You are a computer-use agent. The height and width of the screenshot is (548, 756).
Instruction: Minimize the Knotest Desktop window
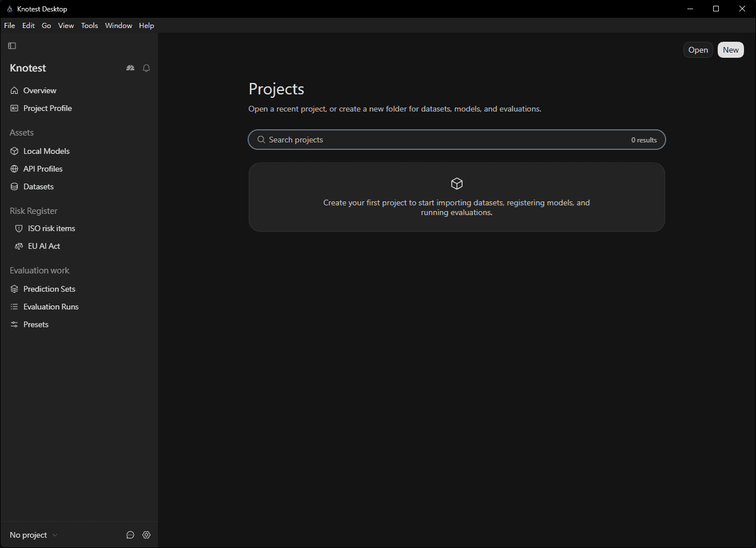[x=690, y=9]
